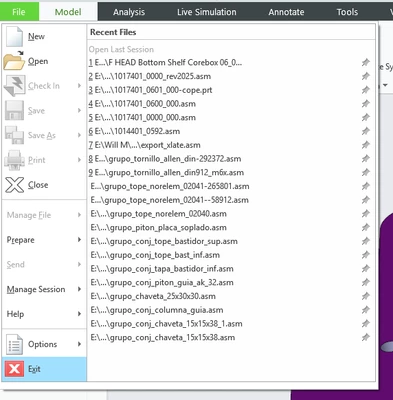This screenshot has width=393, height=400.
Task: Expand the Help submenu arrow
Action: coord(79,314)
